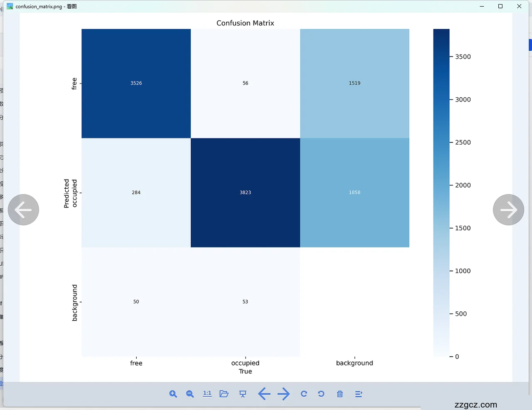Minimize the image viewer window
Image resolution: width=532 pixels, height=410 pixels.
pos(482,6)
